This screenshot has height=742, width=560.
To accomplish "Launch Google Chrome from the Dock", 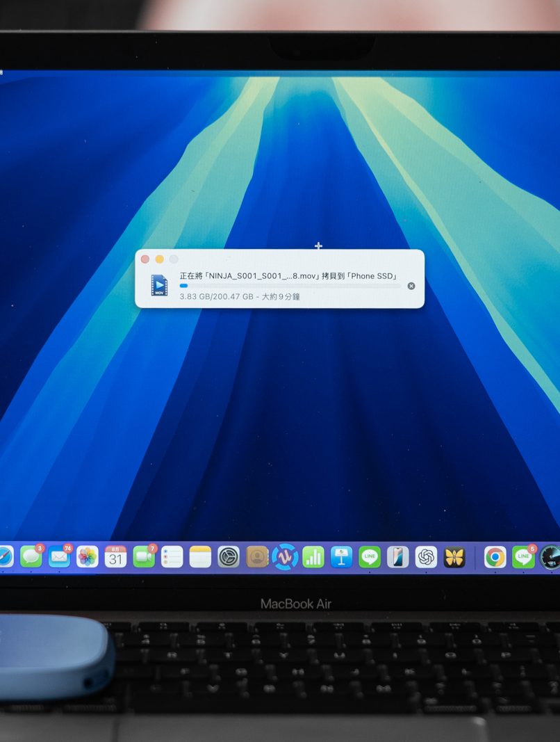I will 495,556.
